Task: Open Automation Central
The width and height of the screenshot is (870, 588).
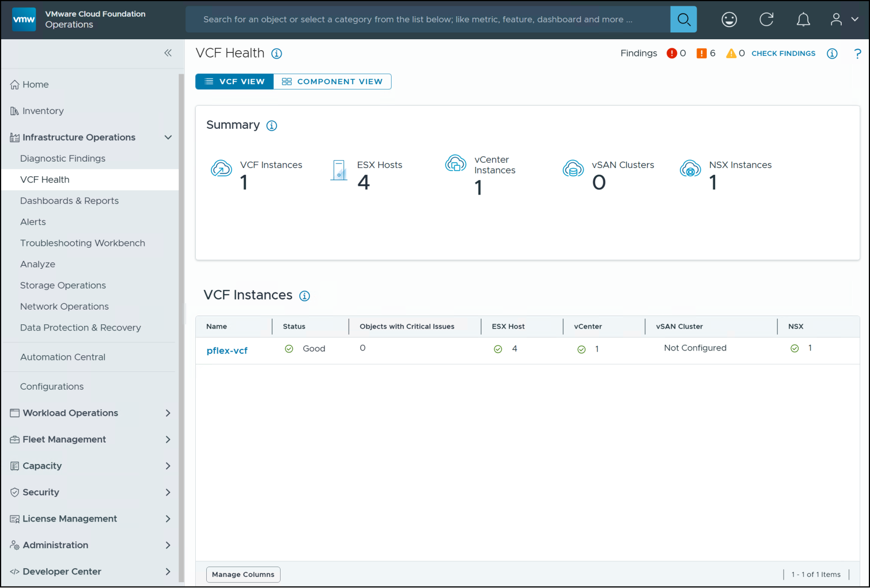Action: click(63, 357)
